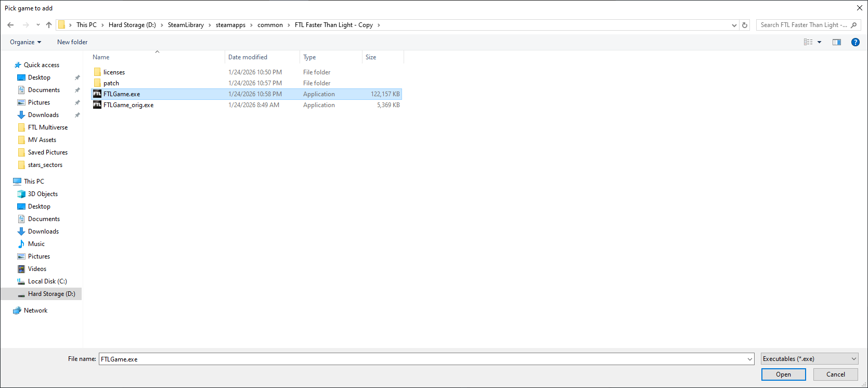Close the Pick game to add dialog
Viewport: 868px width, 388px height.
pos(860,8)
